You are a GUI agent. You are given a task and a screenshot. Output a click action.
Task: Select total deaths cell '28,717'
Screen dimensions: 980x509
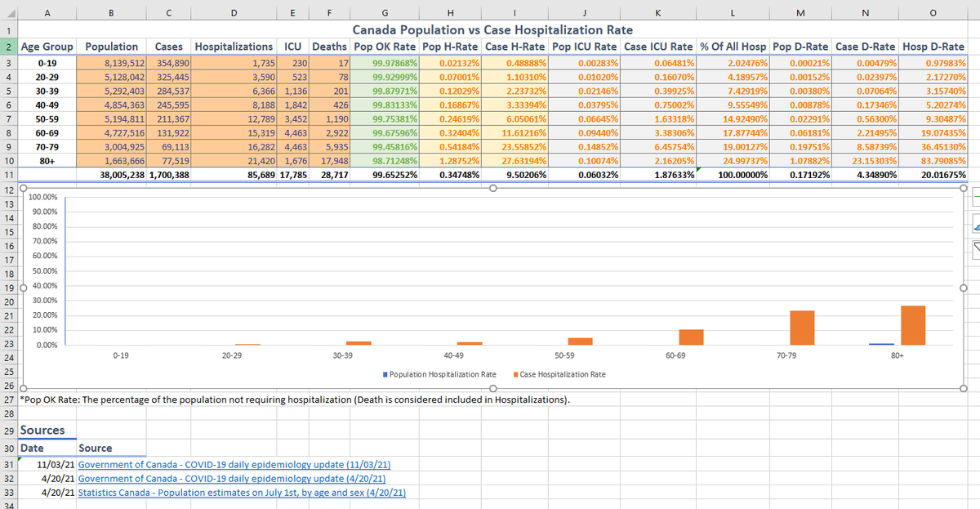click(331, 175)
